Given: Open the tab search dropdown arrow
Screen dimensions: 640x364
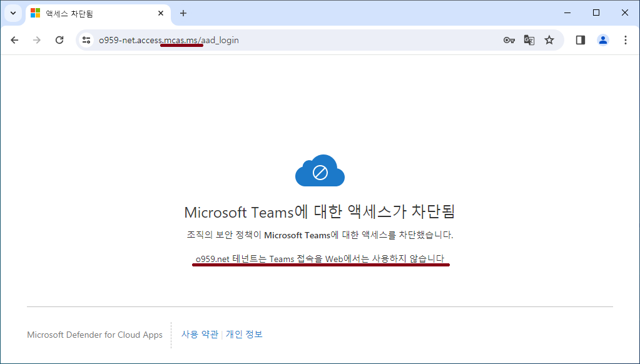Looking at the screenshot, I should tap(13, 13).
